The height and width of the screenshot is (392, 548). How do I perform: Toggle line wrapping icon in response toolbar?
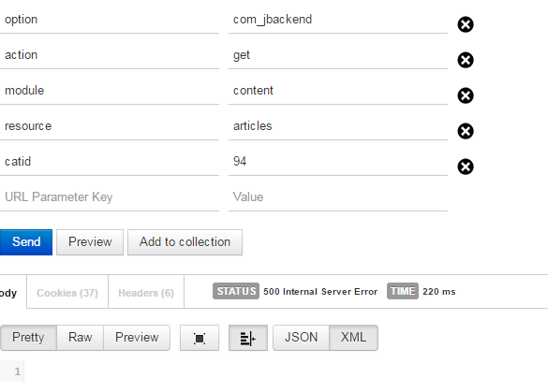248,338
